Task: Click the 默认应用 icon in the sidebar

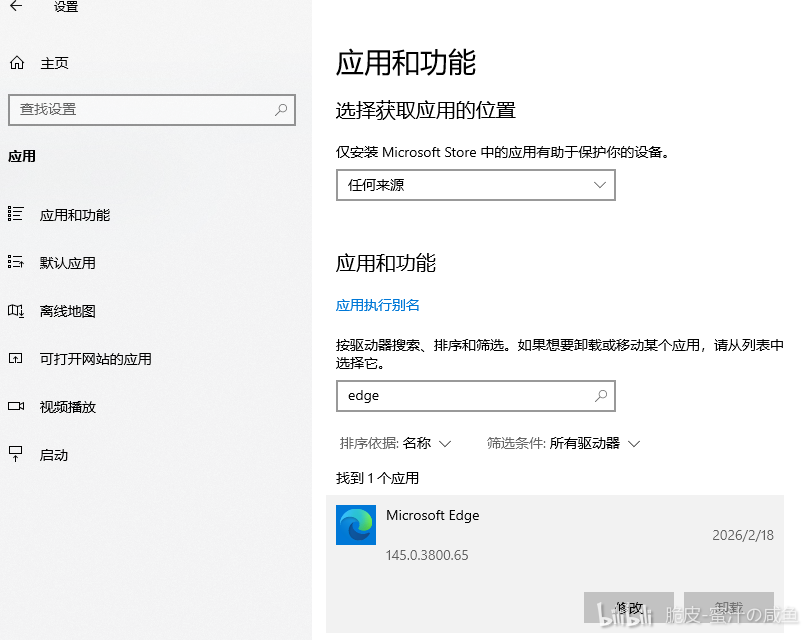Action: pyautogui.click(x=16, y=262)
